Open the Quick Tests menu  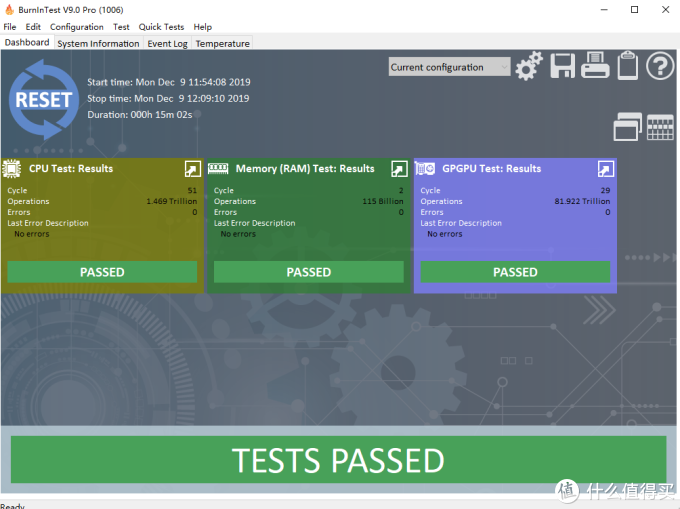click(161, 27)
